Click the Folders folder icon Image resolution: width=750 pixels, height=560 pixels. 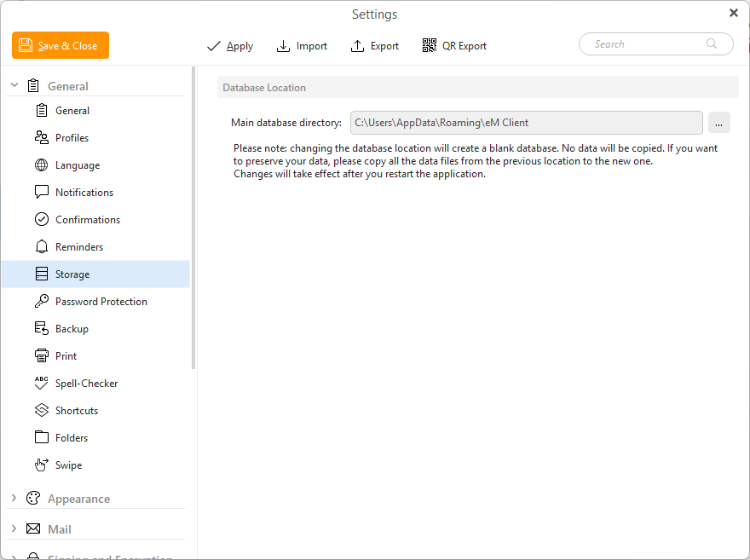(42, 437)
